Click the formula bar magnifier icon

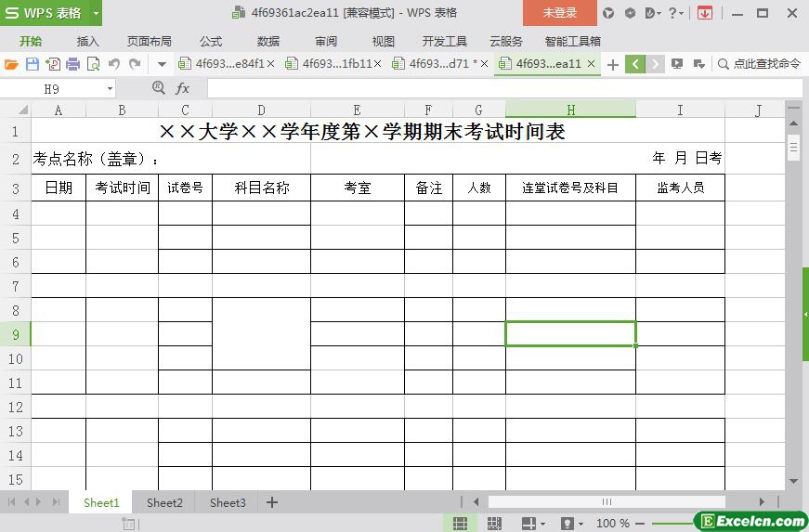[x=159, y=88]
